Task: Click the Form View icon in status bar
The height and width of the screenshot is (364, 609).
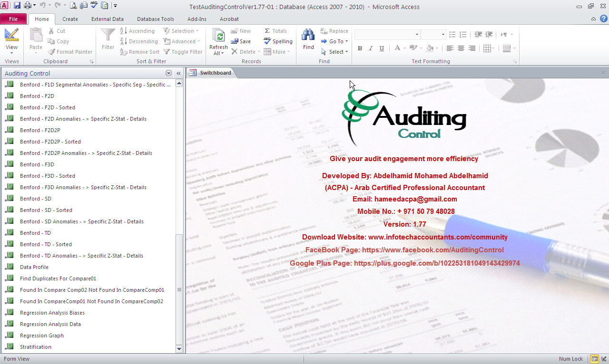Action: (x=594, y=359)
